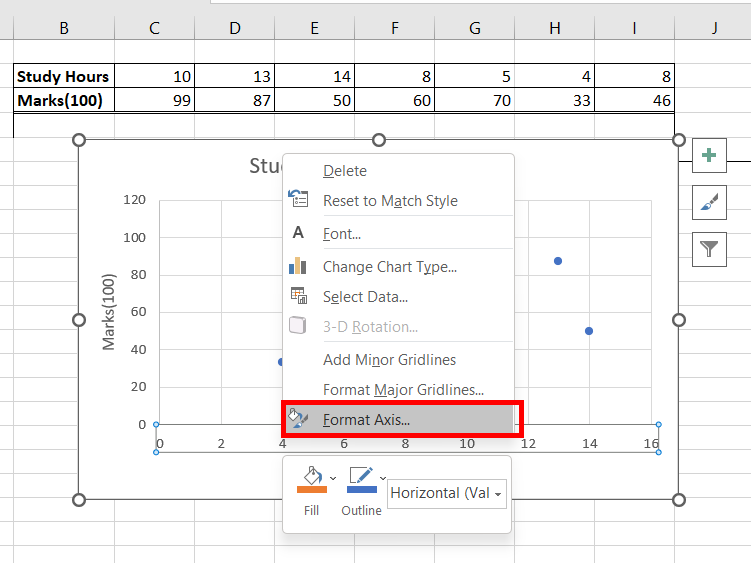The image size is (751, 563).
Task: Select Delete in the context menu
Action: click(345, 171)
